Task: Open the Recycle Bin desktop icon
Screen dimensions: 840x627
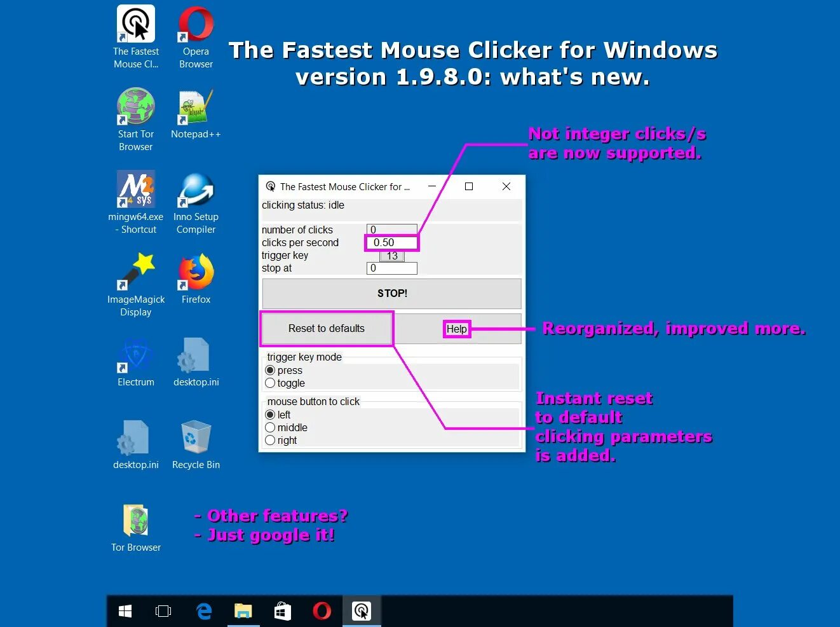Action: [196, 444]
